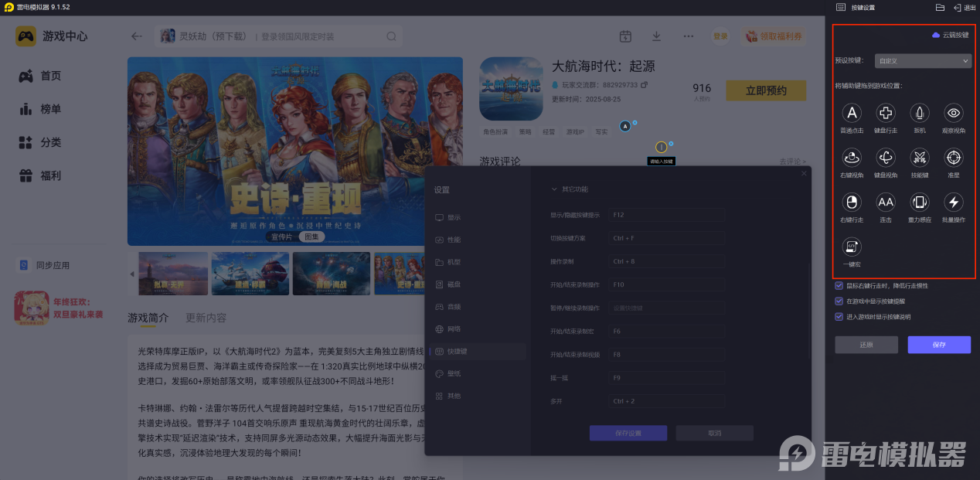This screenshot has width=980, height=480.
Task: Open 机型 settings tab
Action: click(448, 262)
